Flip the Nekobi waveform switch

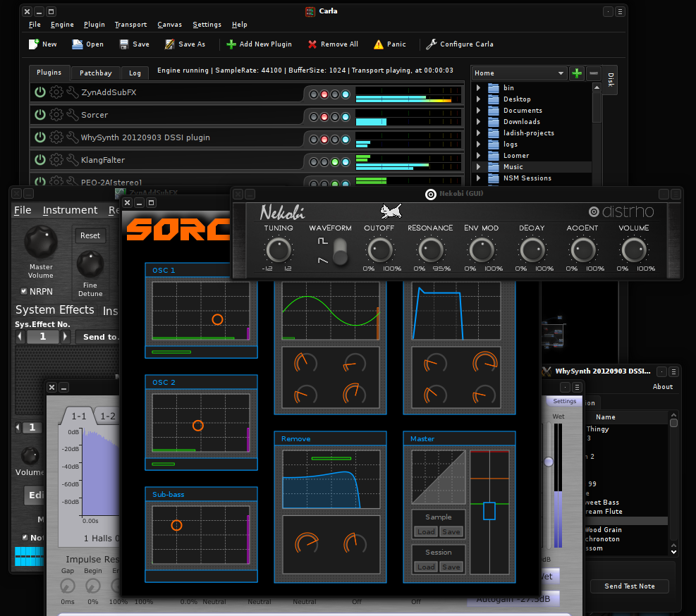341,251
